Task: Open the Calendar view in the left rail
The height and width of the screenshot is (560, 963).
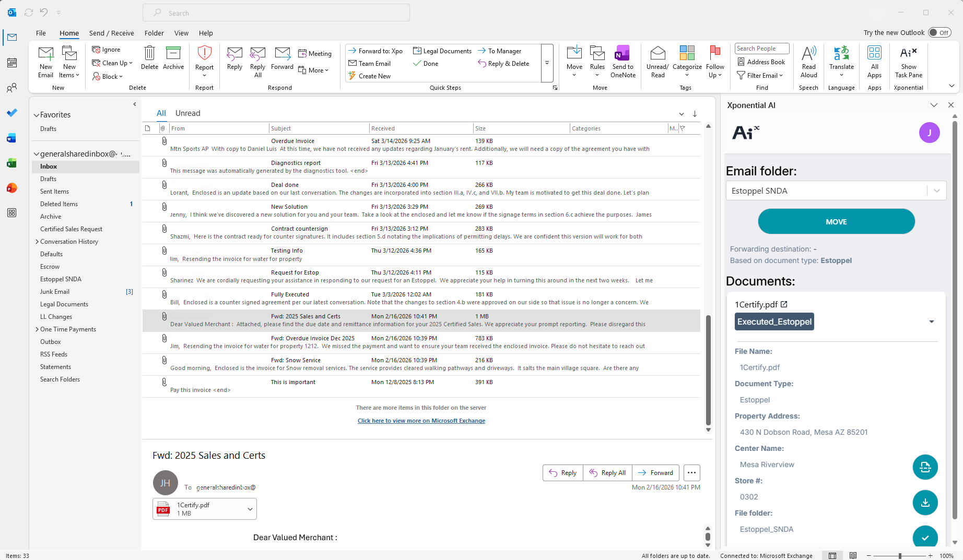Action: (11, 63)
